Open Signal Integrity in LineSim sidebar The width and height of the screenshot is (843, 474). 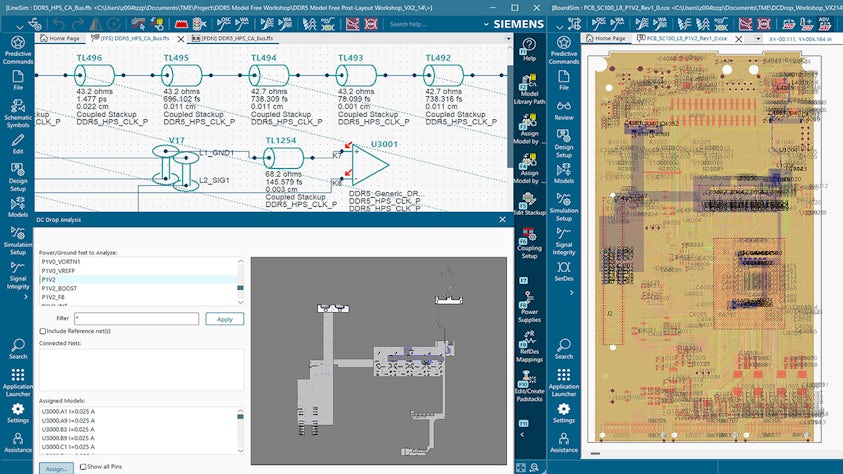(x=18, y=275)
